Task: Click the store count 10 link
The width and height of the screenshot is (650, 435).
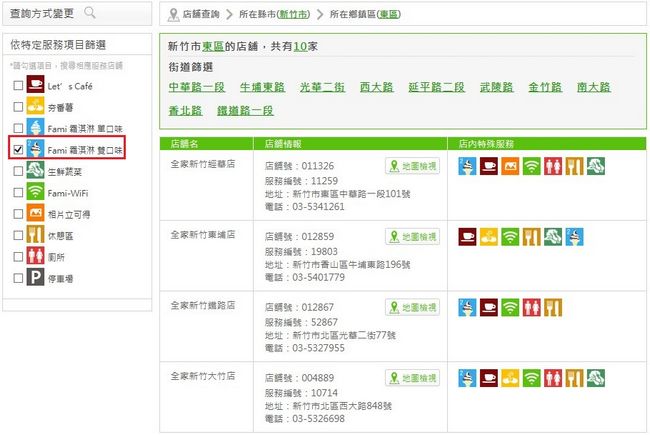Action: tap(300, 46)
